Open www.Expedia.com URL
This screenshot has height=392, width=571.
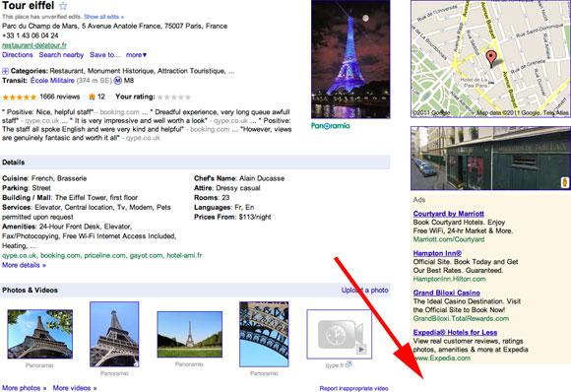click(x=442, y=359)
